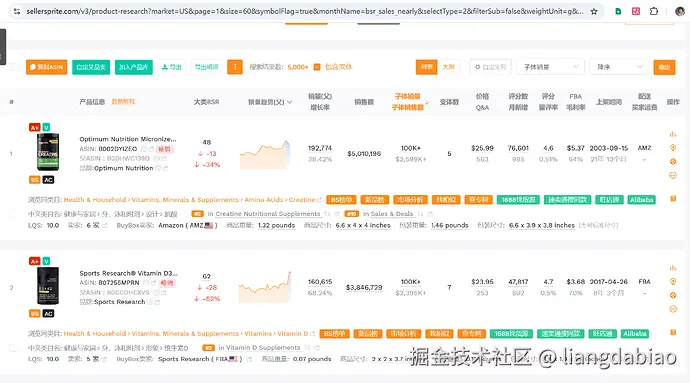Click minus circle icon in Optimum Nutrition row

[x=673, y=175]
